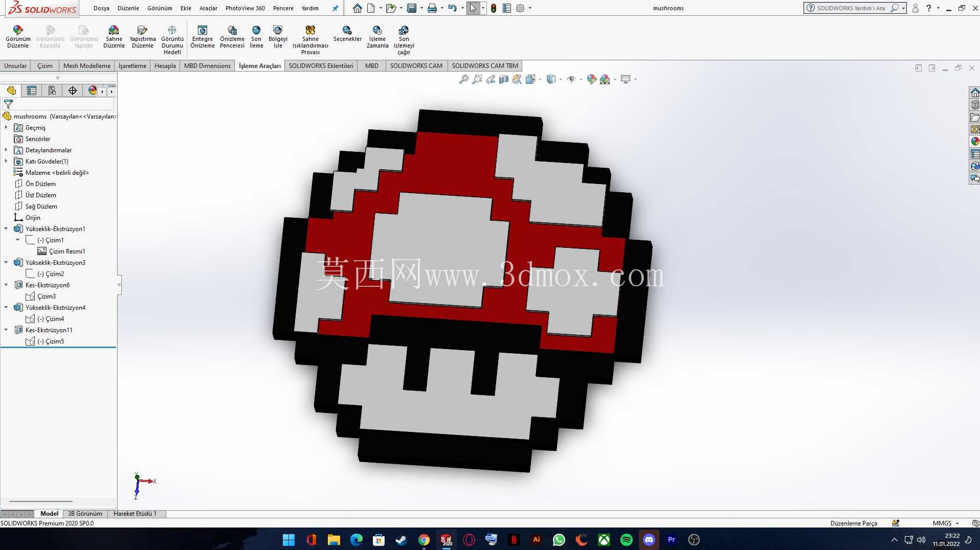
Task: Switch to 3B Görünüm bottom tab
Action: (x=85, y=514)
